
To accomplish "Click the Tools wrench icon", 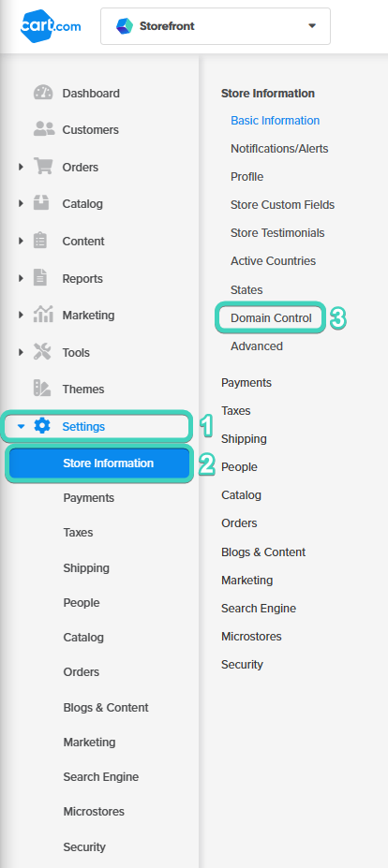I will (42, 352).
